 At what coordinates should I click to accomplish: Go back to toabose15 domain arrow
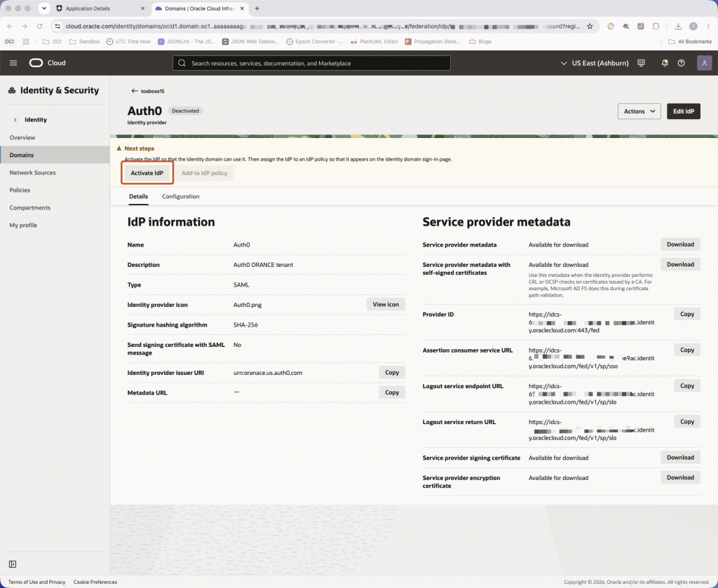pos(134,91)
